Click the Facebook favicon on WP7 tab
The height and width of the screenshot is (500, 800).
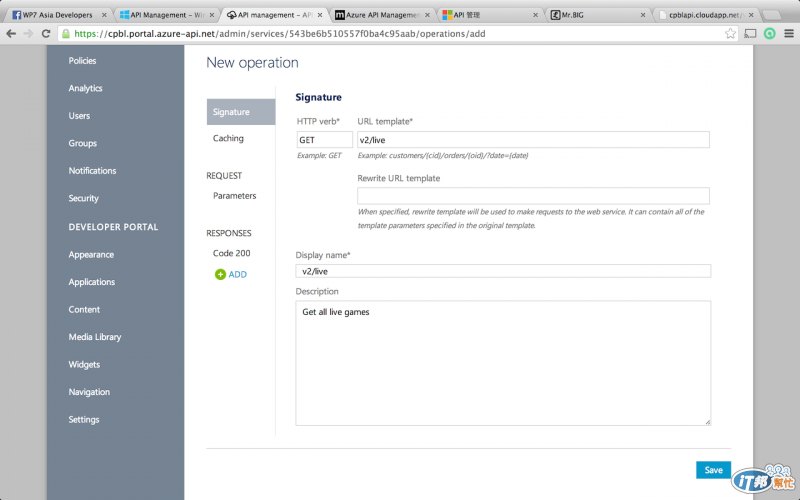[x=16, y=15]
